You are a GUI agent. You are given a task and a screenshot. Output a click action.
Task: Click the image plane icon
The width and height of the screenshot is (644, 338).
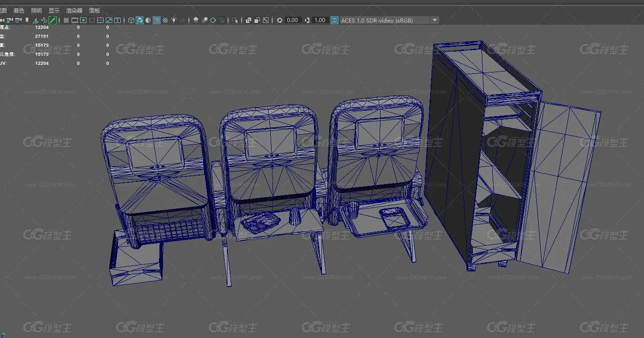pyautogui.click(x=36, y=20)
